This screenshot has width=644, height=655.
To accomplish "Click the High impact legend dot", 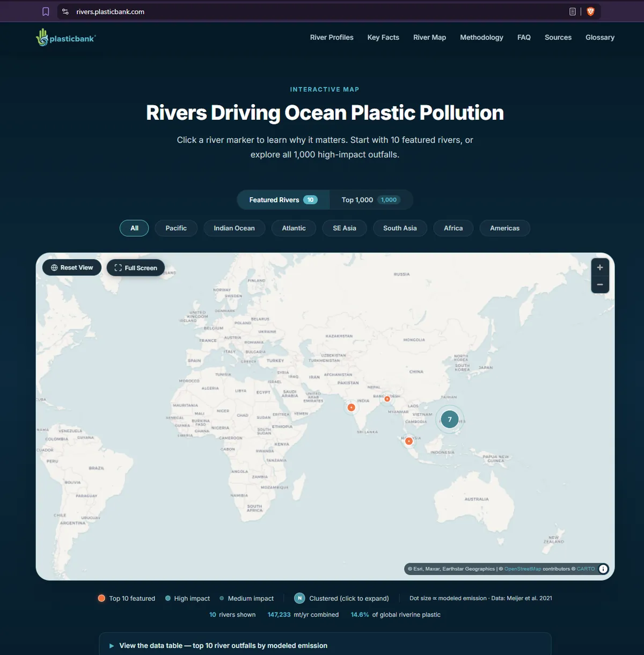I will click(x=168, y=598).
